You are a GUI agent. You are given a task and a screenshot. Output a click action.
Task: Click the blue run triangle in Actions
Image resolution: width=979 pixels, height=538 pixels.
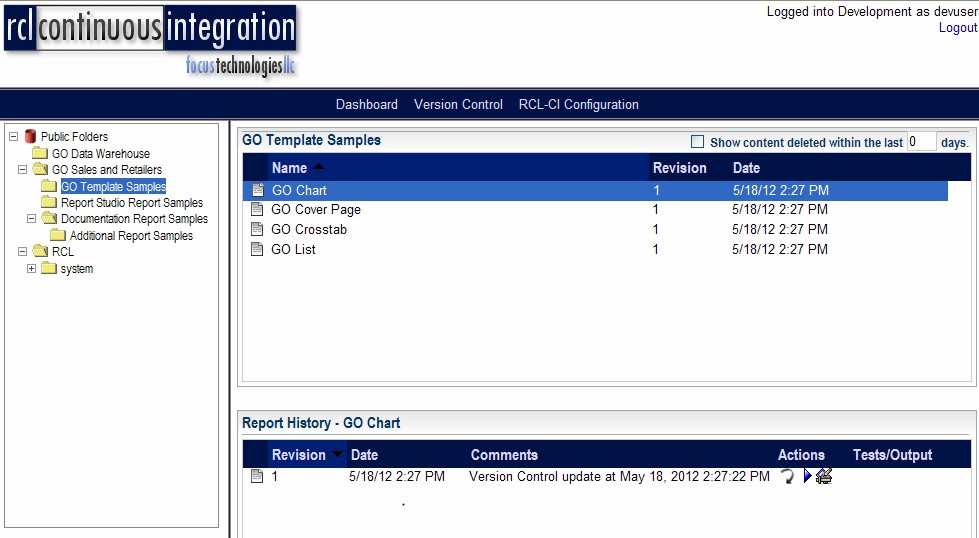807,476
